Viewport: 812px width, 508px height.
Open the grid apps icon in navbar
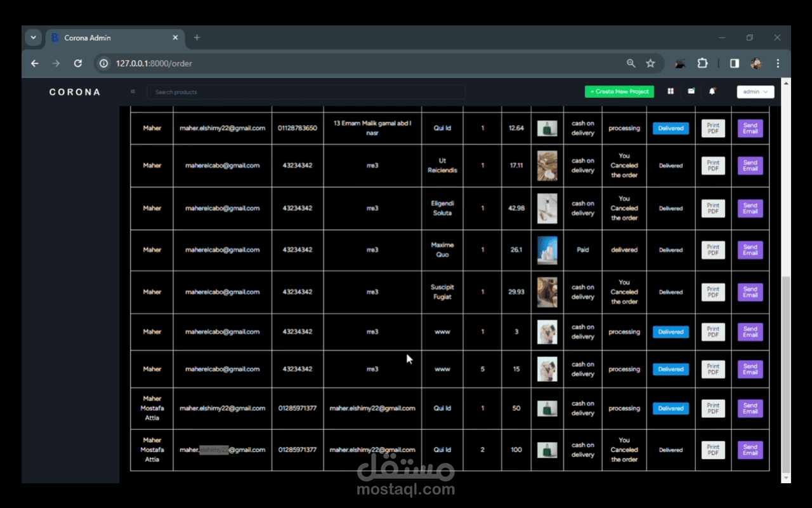coord(671,91)
